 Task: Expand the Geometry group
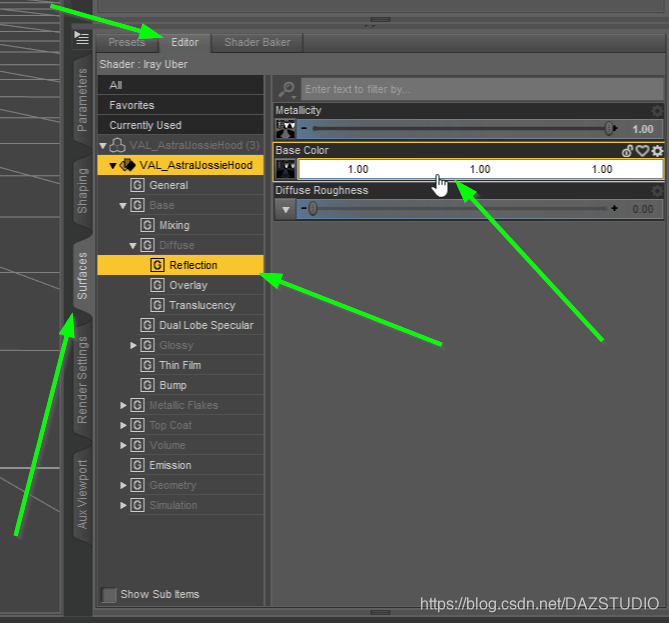point(123,485)
